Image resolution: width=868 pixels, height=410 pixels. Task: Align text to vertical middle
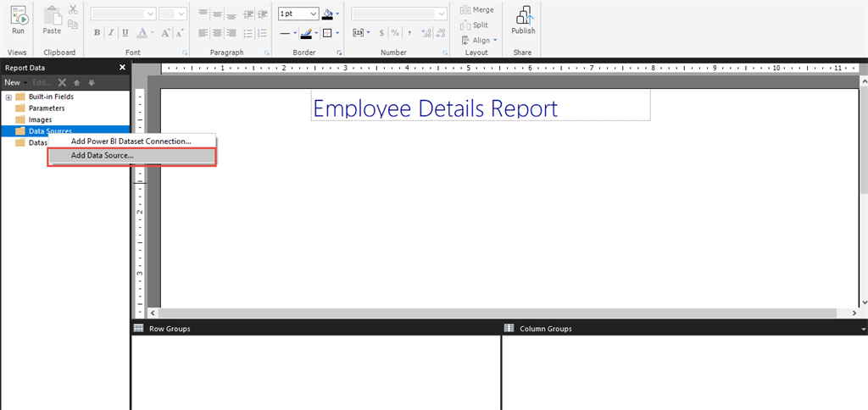click(218, 14)
